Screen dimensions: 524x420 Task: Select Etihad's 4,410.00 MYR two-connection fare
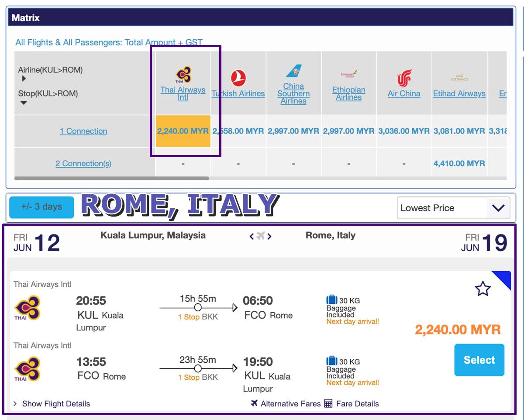[459, 163]
